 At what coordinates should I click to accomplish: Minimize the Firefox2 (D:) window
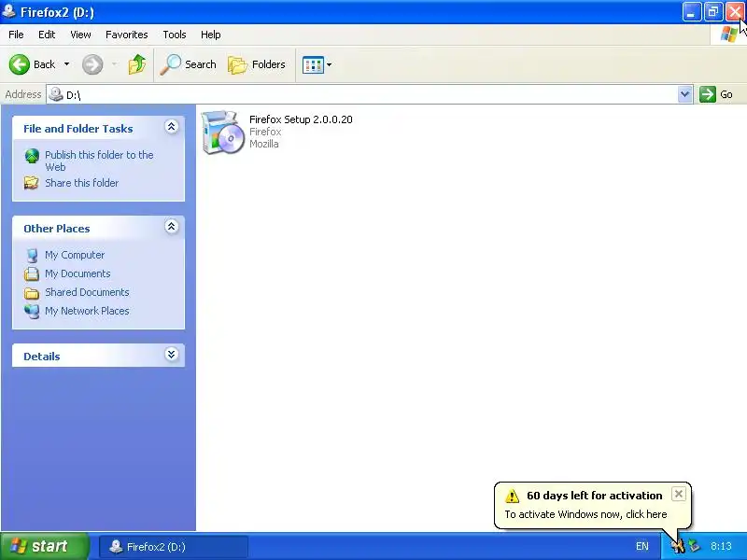pos(692,12)
